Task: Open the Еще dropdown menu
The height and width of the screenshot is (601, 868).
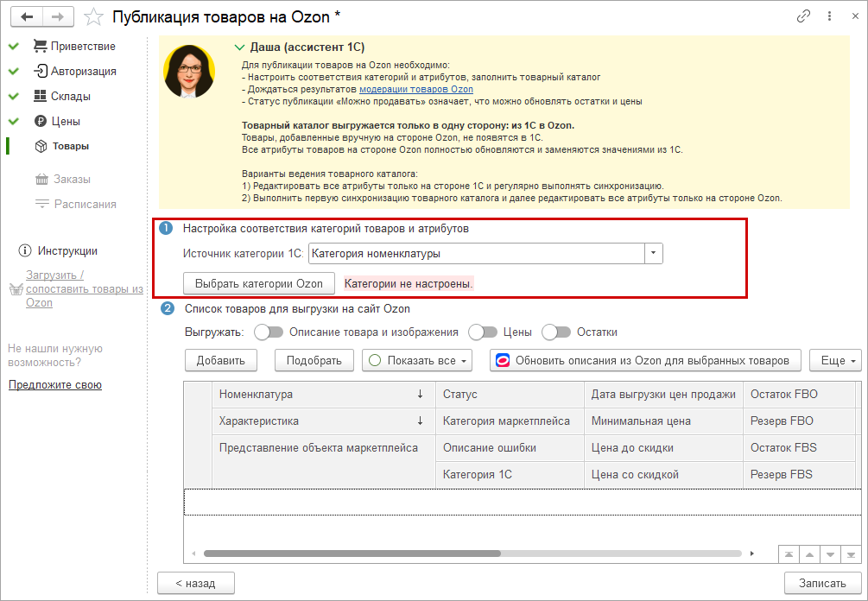Action: coord(836,360)
